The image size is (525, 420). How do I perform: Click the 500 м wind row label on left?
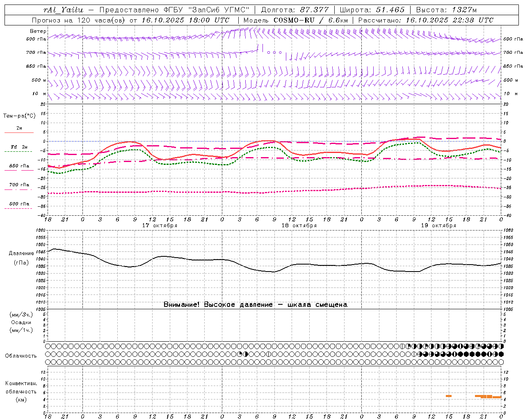pos(39,80)
